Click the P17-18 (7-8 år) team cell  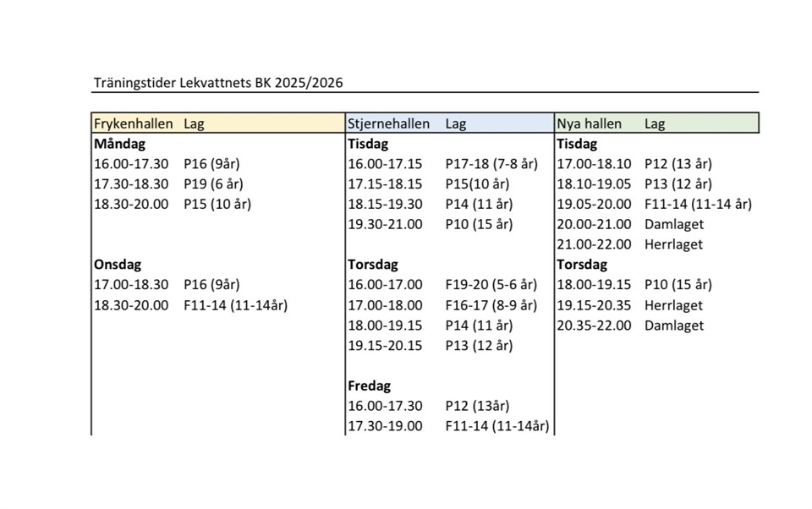tap(491, 164)
